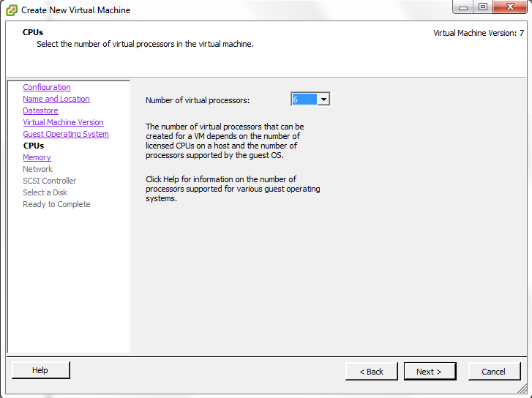Click the CPUs heading at the top
The image size is (532, 398).
pos(33,32)
